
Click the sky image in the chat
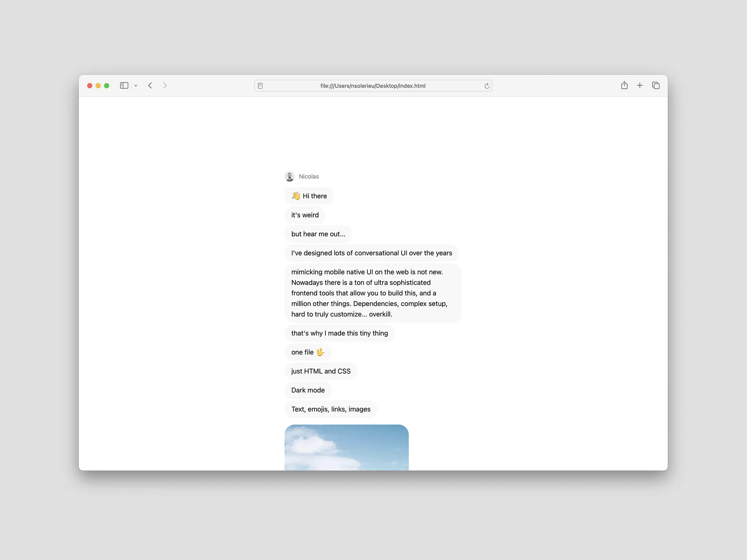(x=347, y=448)
